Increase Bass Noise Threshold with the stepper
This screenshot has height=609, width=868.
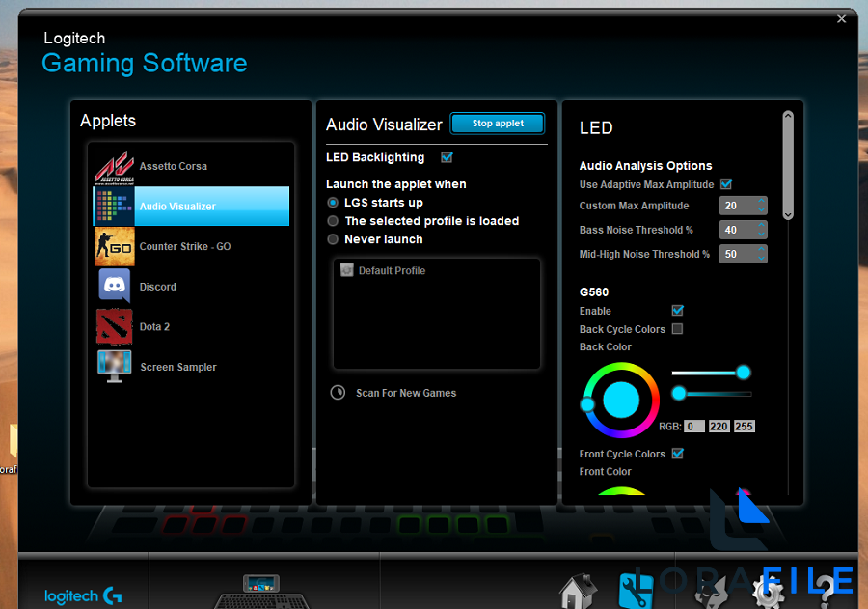pos(763,225)
